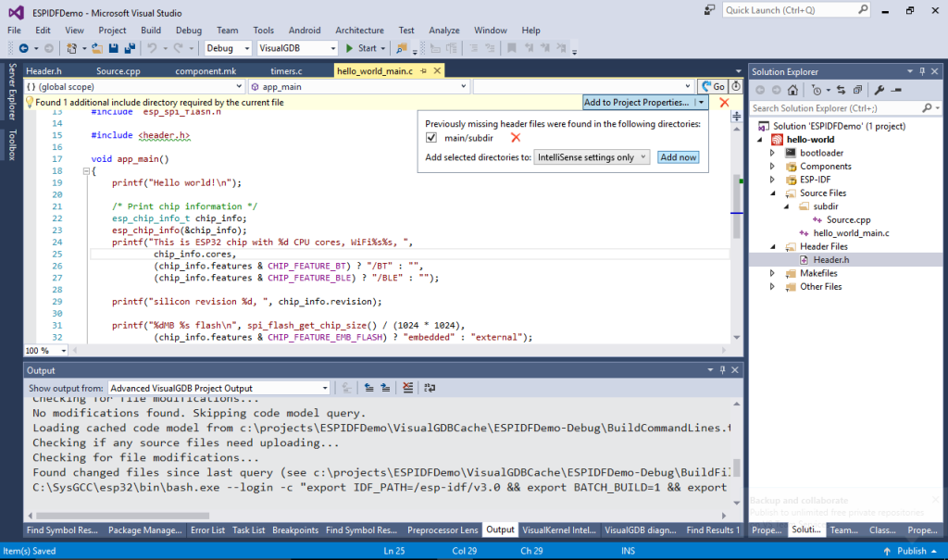
Task: Uncheck the main/subdir directory checkbox
Action: pyautogui.click(x=431, y=138)
